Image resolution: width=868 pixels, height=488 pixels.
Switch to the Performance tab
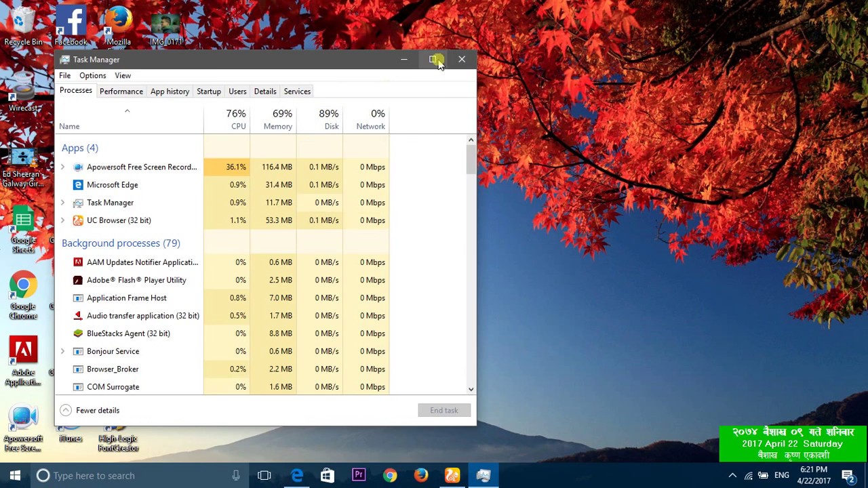pyautogui.click(x=121, y=91)
